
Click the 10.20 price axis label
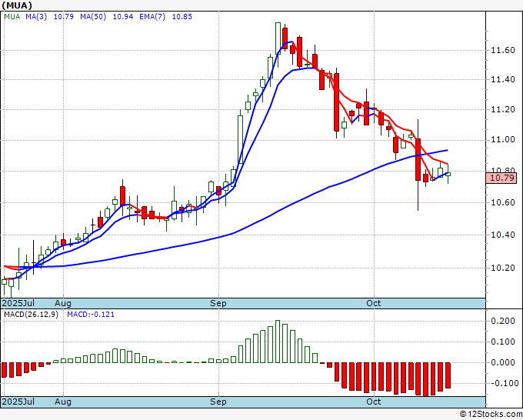click(503, 268)
